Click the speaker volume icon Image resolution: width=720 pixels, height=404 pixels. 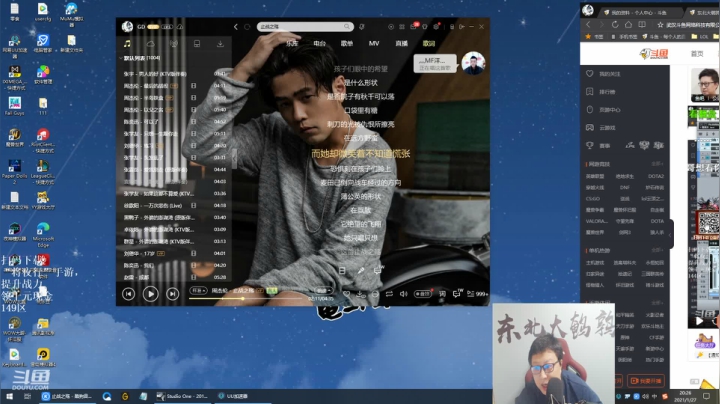[x=404, y=294]
